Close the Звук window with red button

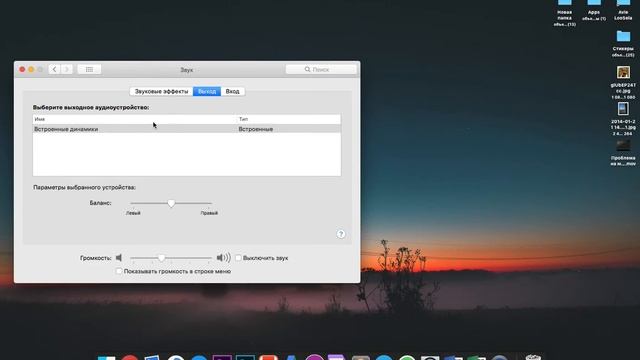22,69
